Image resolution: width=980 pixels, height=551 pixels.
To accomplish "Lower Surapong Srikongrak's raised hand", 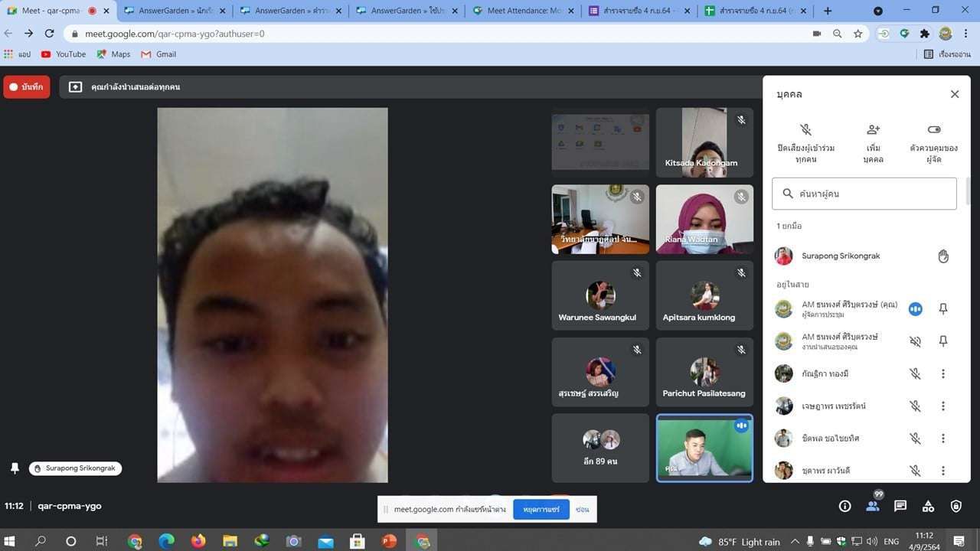I will [x=943, y=256].
